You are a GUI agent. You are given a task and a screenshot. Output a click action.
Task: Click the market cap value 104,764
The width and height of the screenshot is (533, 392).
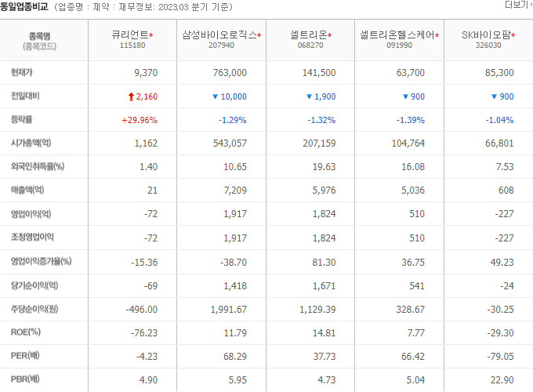(408, 143)
